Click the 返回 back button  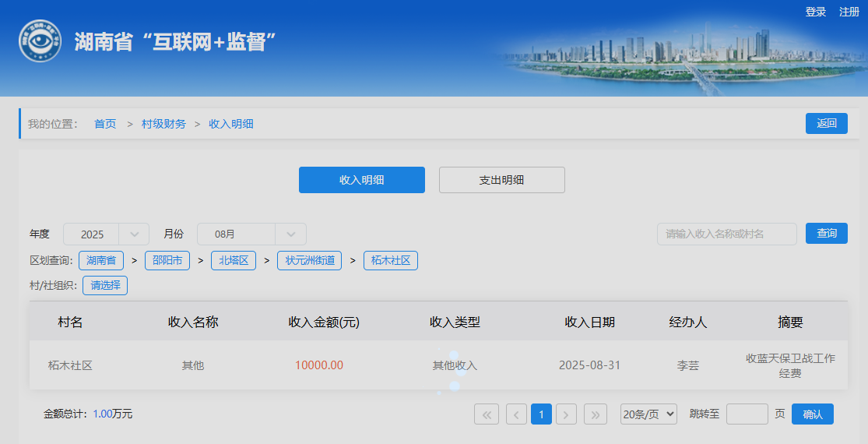click(x=826, y=123)
